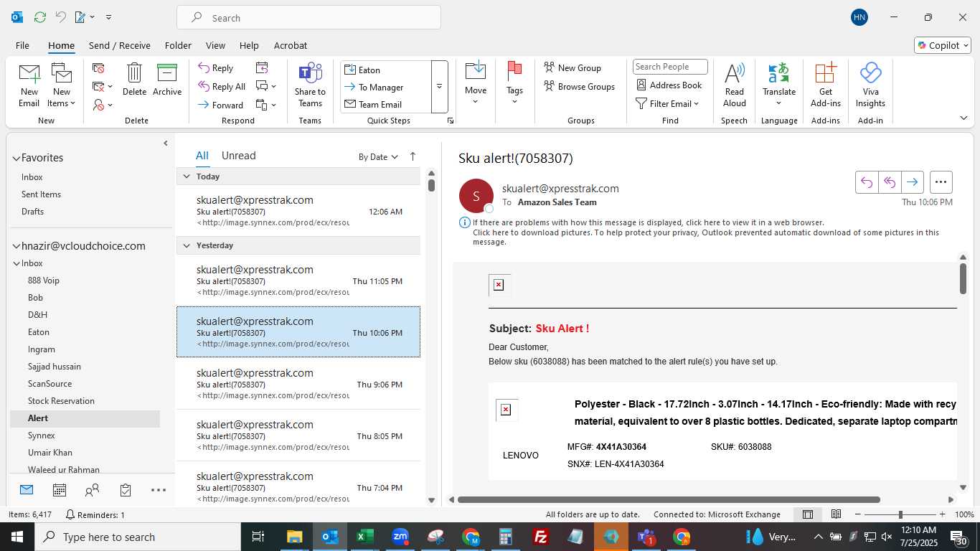Image resolution: width=980 pixels, height=551 pixels.
Task: Open the Alert folder
Action: pyautogui.click(x=85, y=418)
